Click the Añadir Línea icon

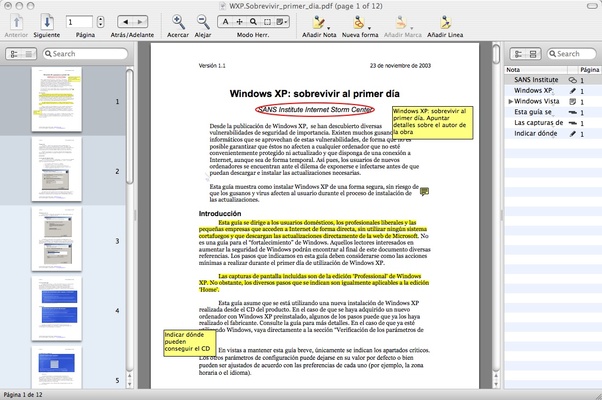(445, 22)
